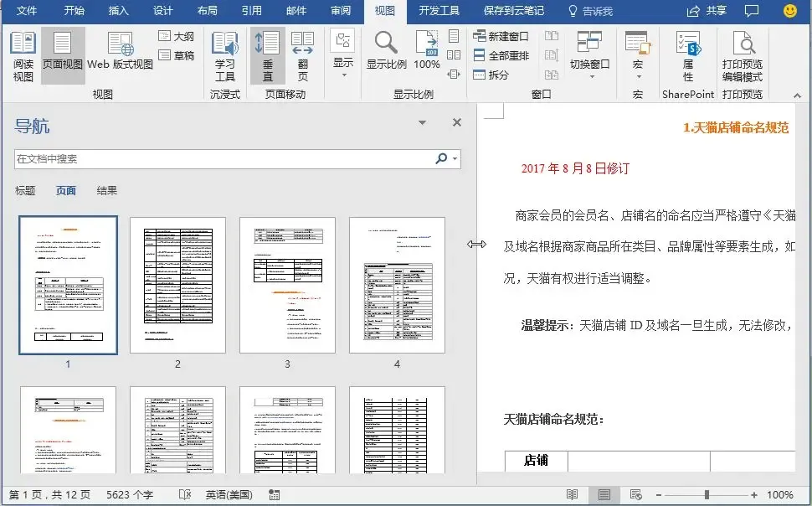Screen dimensions: 812x506
Task: Expand the 显示 dropdown
Action: (343, 55)
